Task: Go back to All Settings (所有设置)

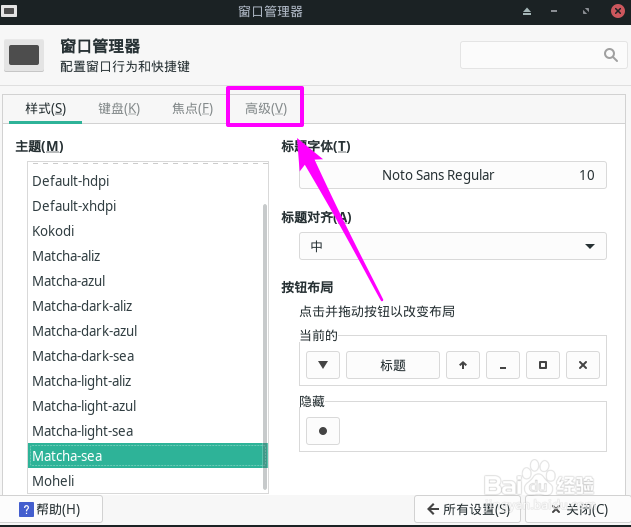Action: [469, 509]
